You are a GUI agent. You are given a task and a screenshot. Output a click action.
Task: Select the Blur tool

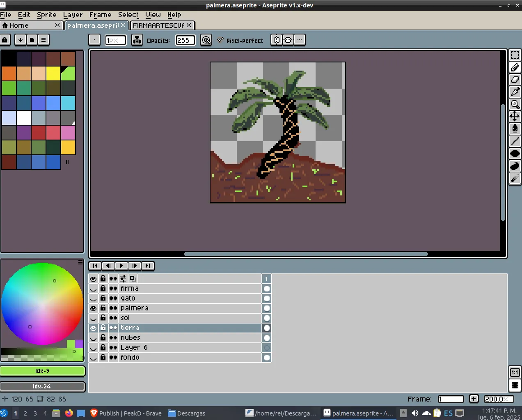515,178
